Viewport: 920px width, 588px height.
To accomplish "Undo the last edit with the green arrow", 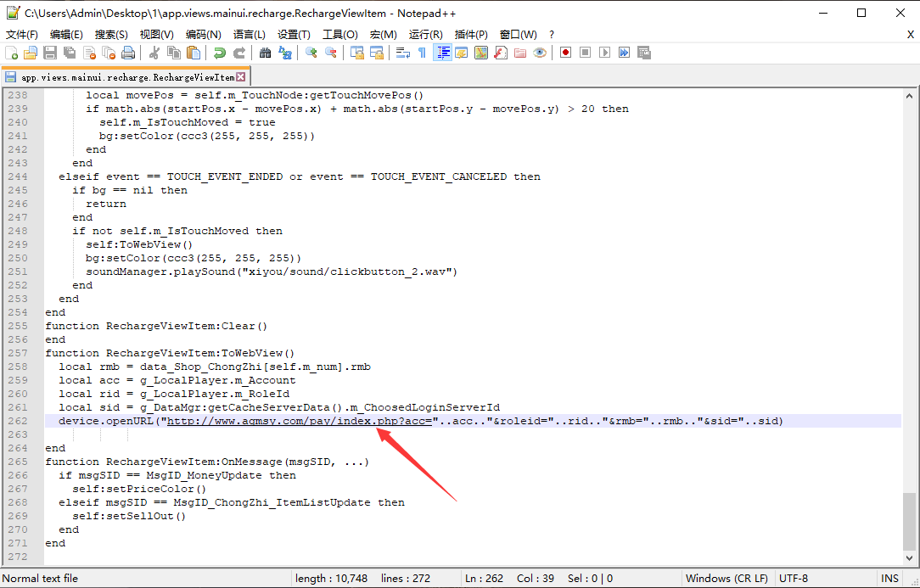I will [x=220, y=53].
